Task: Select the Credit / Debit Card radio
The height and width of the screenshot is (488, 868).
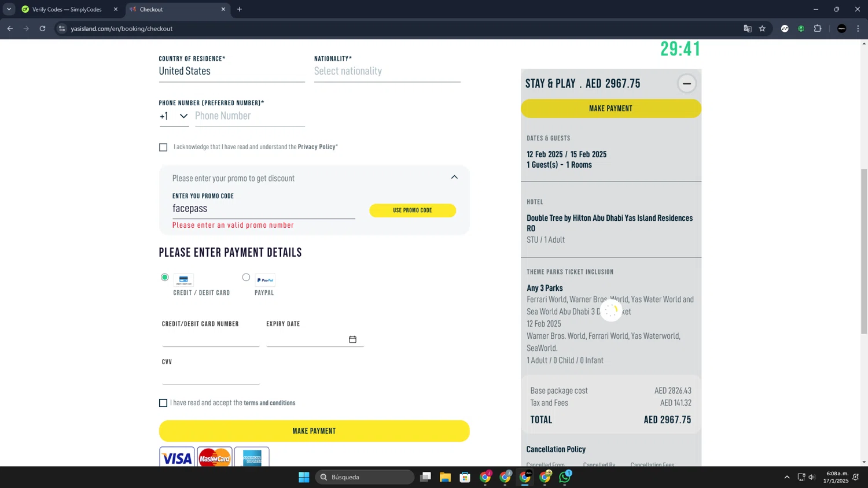Action: tap(165, 278)
